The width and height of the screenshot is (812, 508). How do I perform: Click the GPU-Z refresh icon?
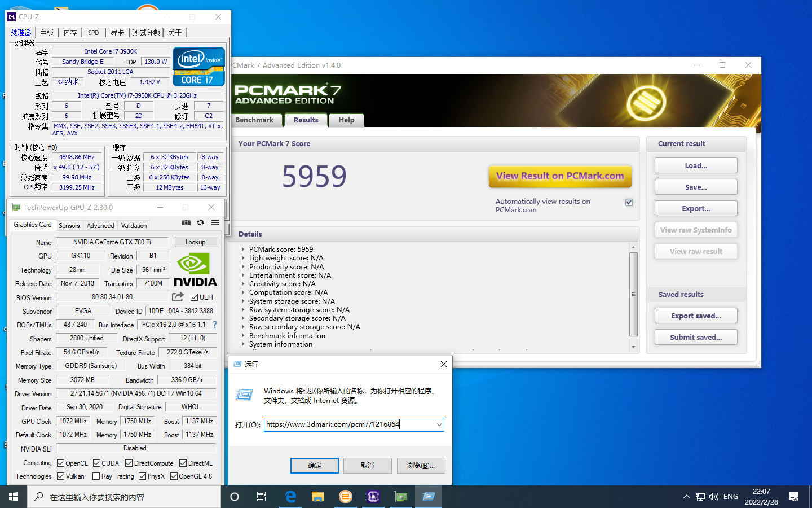200,222
